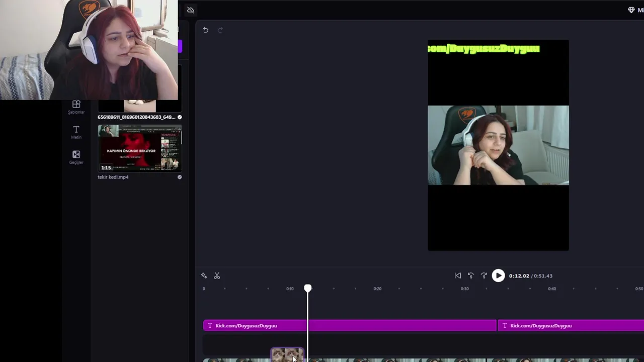Select the green DuygusuzDuyguu text in preview
The image size is (644, 362).
[x=484, y=48]
